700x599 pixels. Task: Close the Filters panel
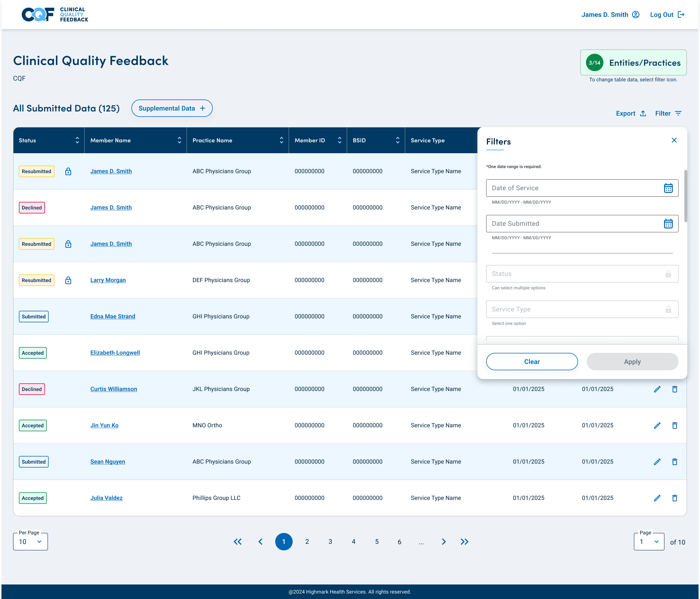tap(674, 140)
